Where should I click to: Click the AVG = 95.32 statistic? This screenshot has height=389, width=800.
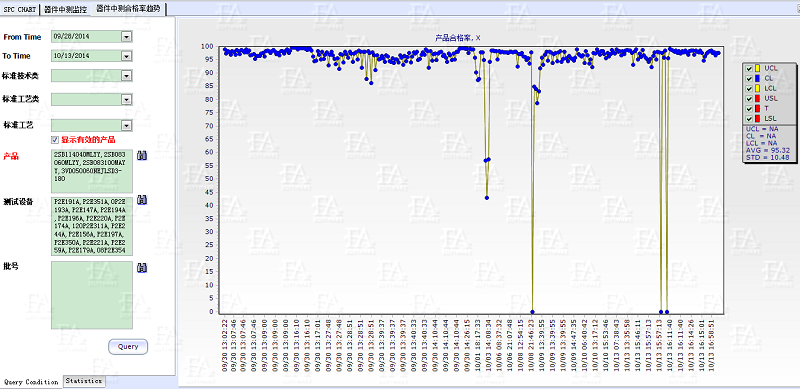pos(767,150)
